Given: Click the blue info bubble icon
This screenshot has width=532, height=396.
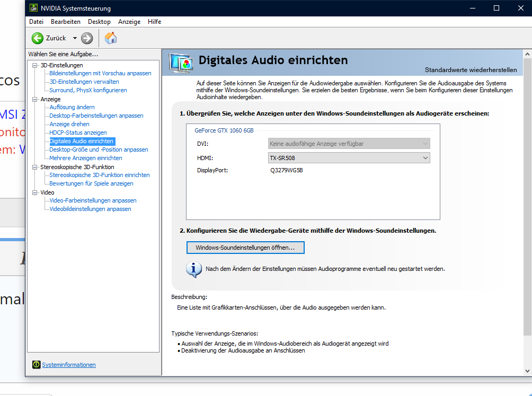Looking at the screenshot, I should tap(194, 269).
